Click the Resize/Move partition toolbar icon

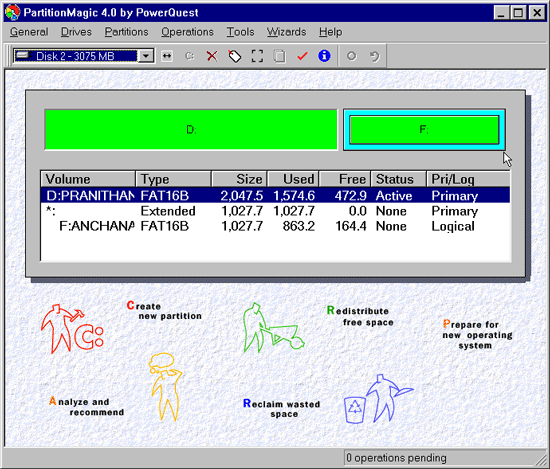[167, 56]
